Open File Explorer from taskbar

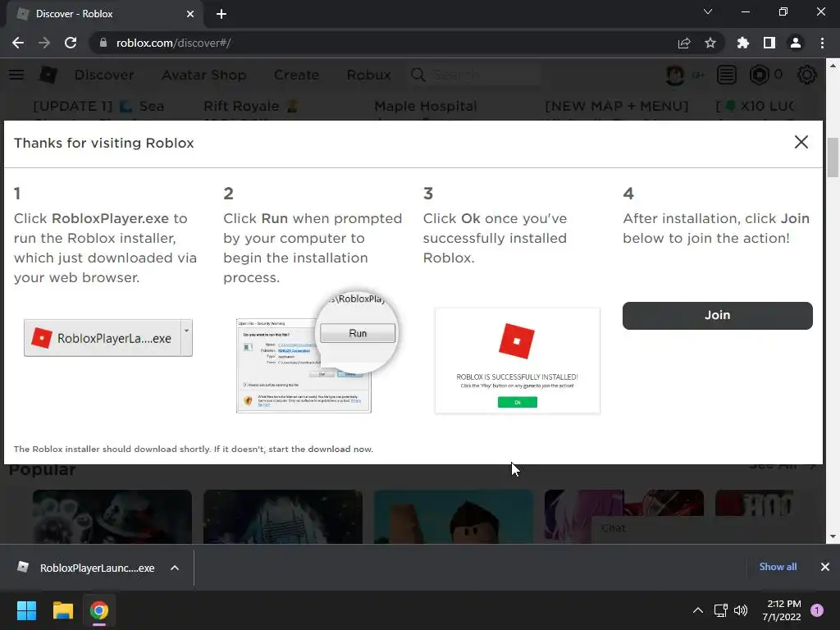[x=62, y=610]
